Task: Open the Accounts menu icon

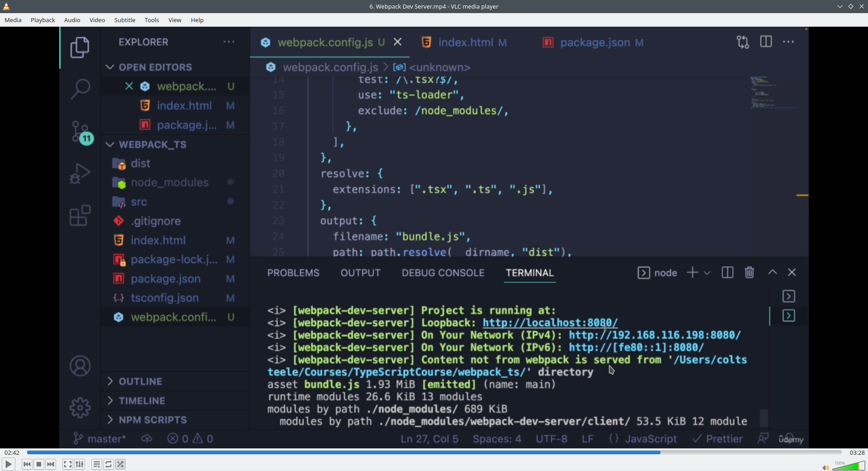Action: tap(80, 366)
